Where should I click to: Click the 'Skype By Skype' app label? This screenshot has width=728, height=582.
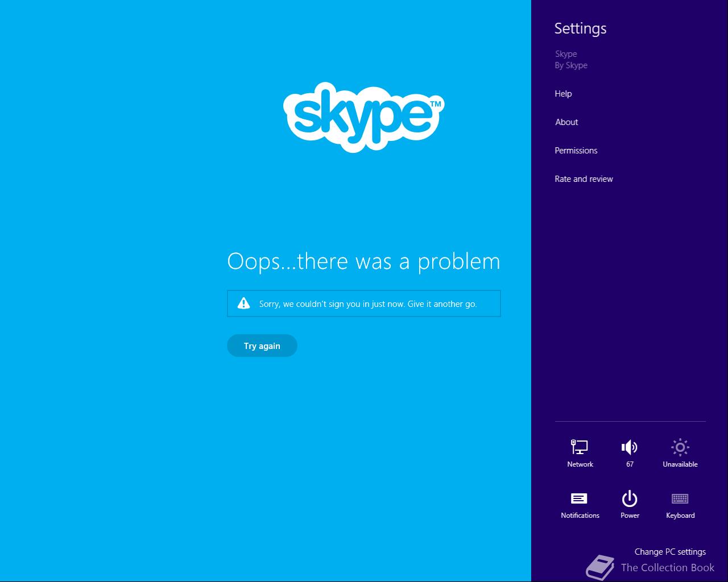pyautogui.click(x=571, y=60)
